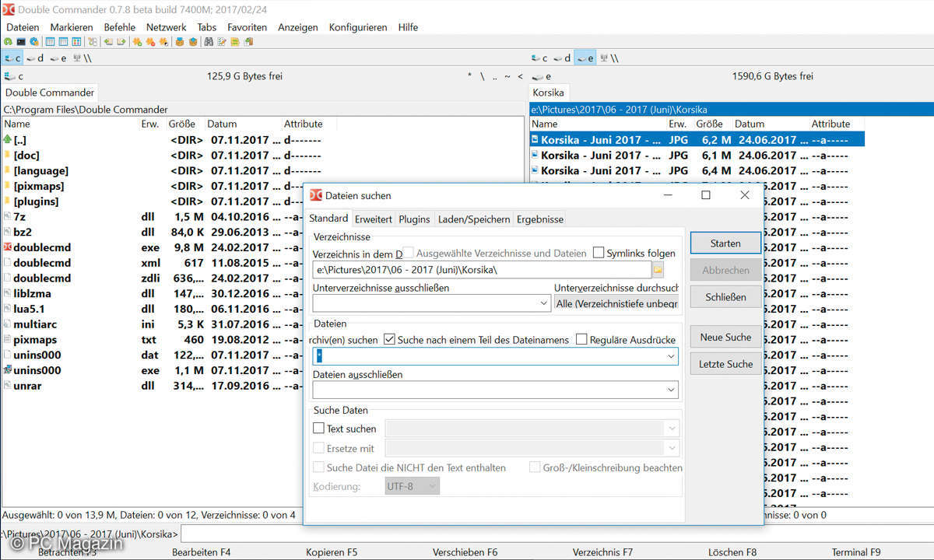Switch to the Ergebnisse tab
The image size is (934, 560).
point(540,219)
